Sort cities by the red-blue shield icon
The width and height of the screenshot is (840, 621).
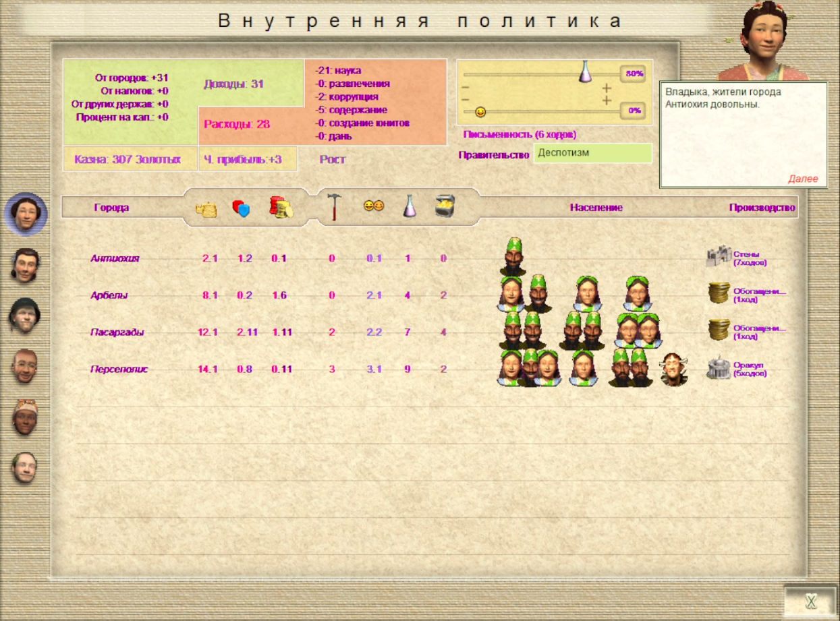241,208
